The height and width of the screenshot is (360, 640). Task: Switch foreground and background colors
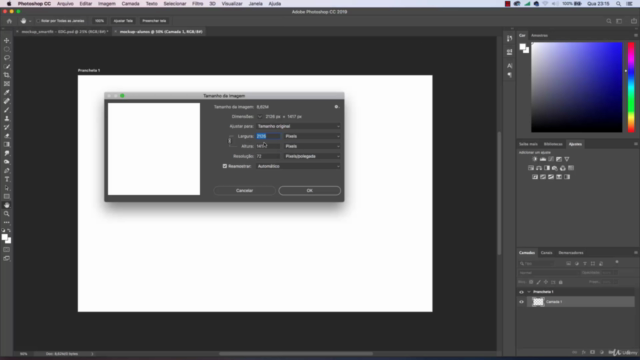tap(9, 231)
